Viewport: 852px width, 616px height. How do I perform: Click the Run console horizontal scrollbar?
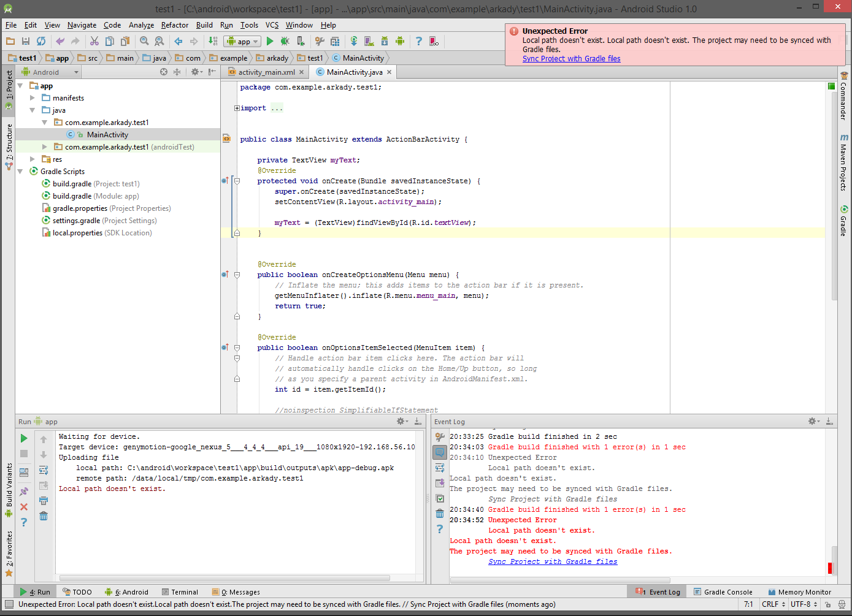[225, 578]
